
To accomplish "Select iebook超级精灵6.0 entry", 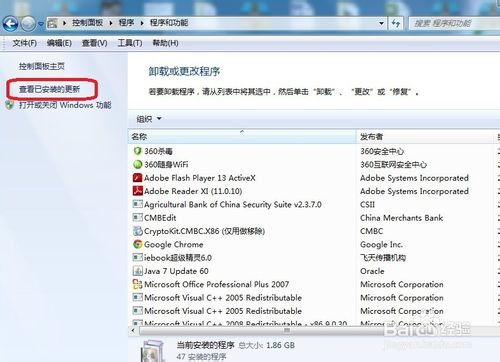I will pyautogui.click(x=178, y=258).
